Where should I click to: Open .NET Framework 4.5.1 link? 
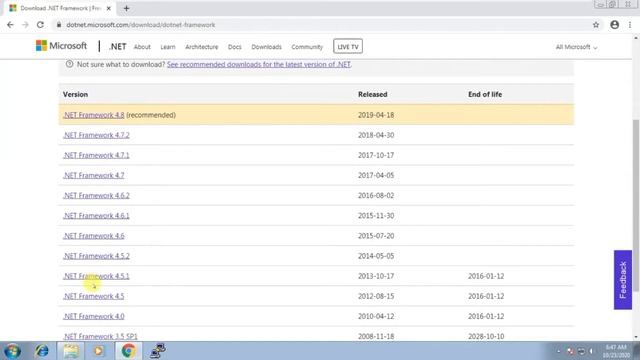[x=96, y=276]
